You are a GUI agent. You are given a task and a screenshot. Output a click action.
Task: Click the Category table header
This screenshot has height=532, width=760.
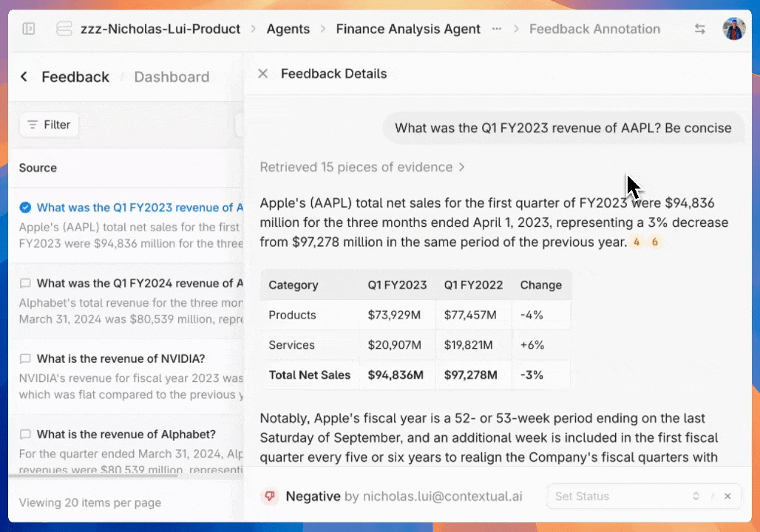tap(294, 285)
